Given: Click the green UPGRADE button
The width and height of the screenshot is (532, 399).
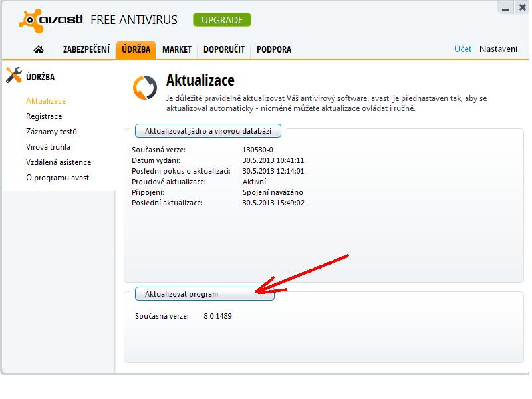Looking at the screenshot, I should point(222,20).
